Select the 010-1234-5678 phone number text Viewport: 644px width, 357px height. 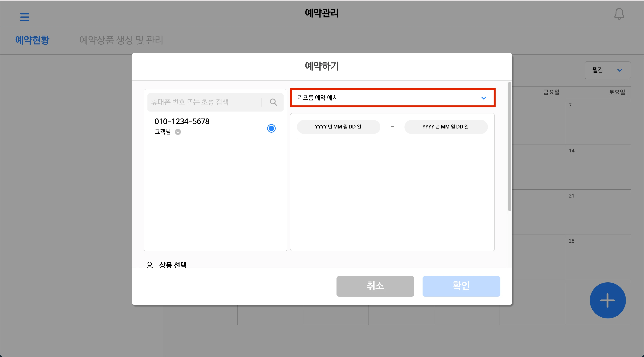(x=182, y=121)
